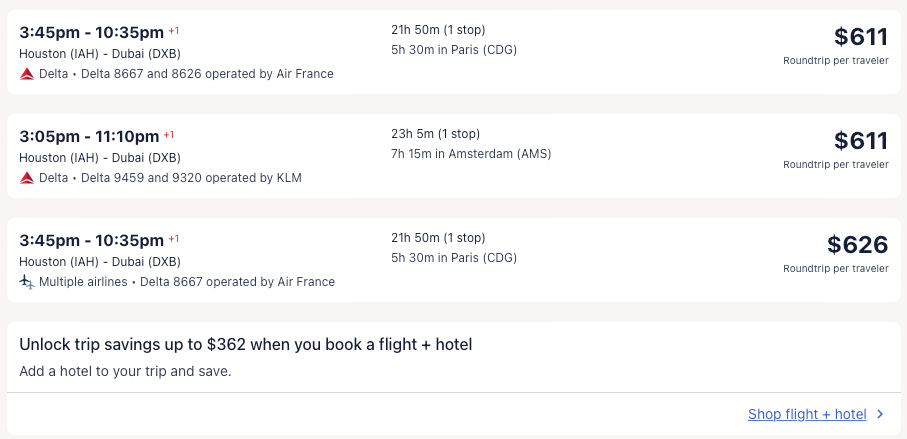Open the Shop flight + hotel link

pyautogui.click(x=807, y=414)
